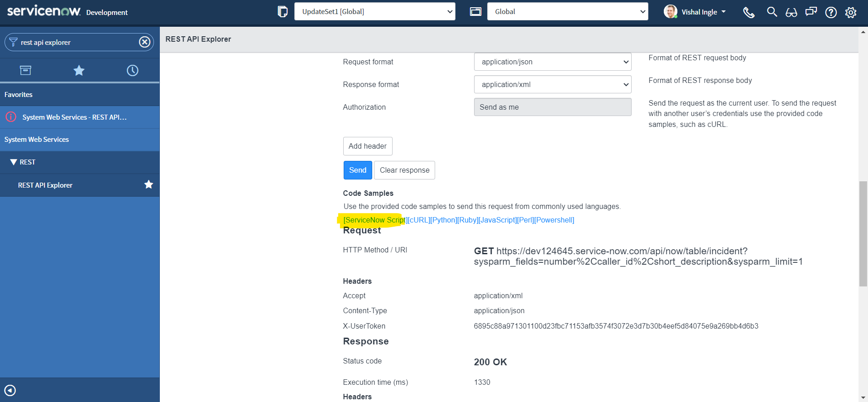
Task: Click the filter funnel icon in navigator
Action: click(14, 42)
